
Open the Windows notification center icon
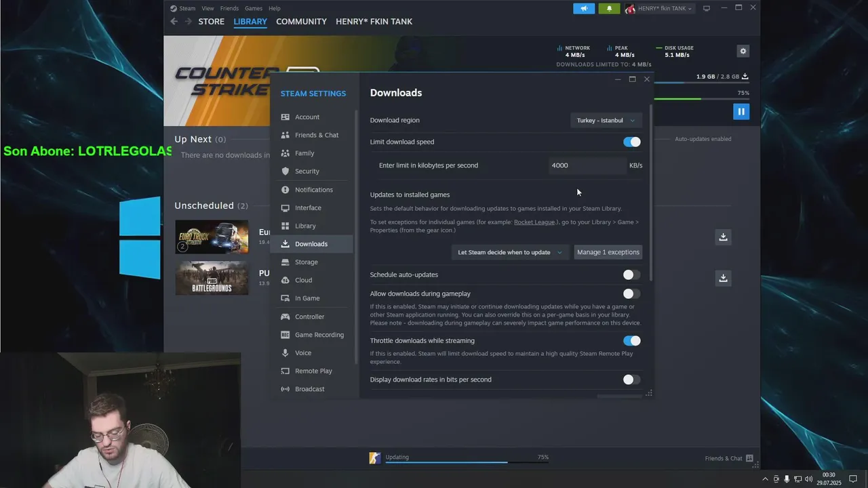coord(853,479)
